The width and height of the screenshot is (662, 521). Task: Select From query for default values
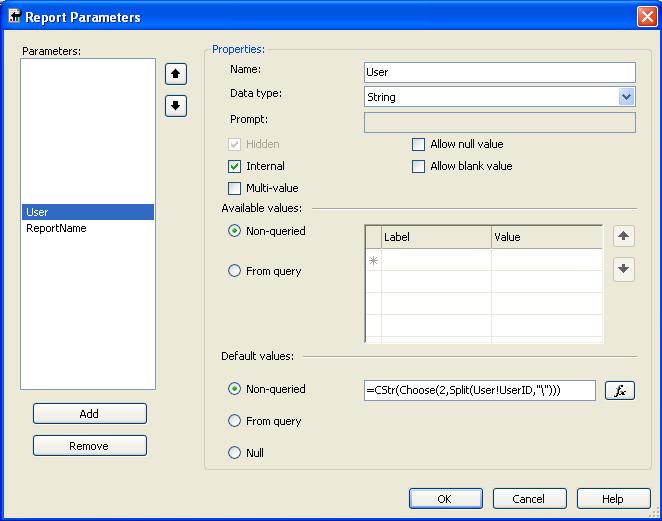click(235, 421)
